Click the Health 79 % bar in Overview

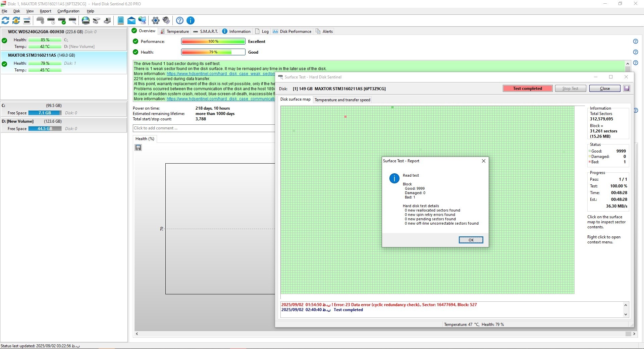pos(213,52)
